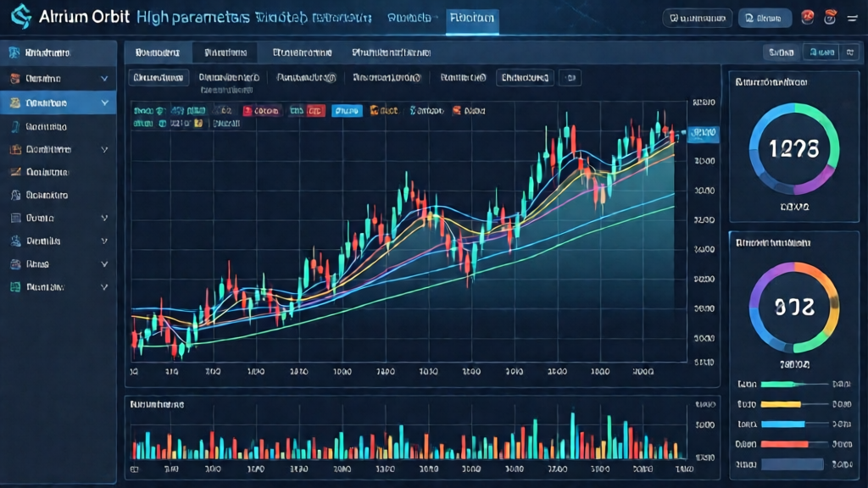The height and width of the screenshot is (488, 868).
Task: Click the filled blue pill button in header
Action: (x=765, y=19)
